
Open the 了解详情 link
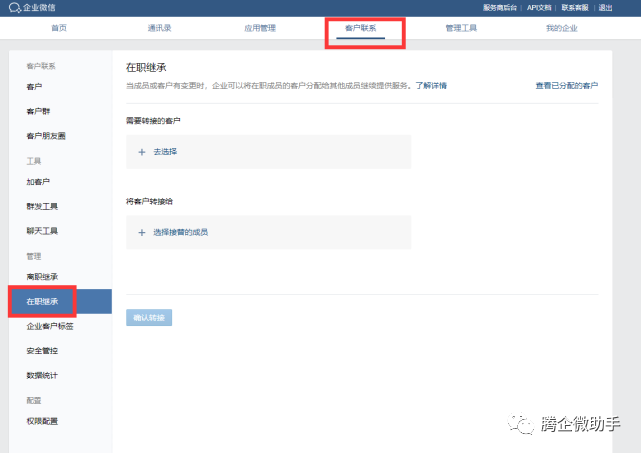[431, 86]
